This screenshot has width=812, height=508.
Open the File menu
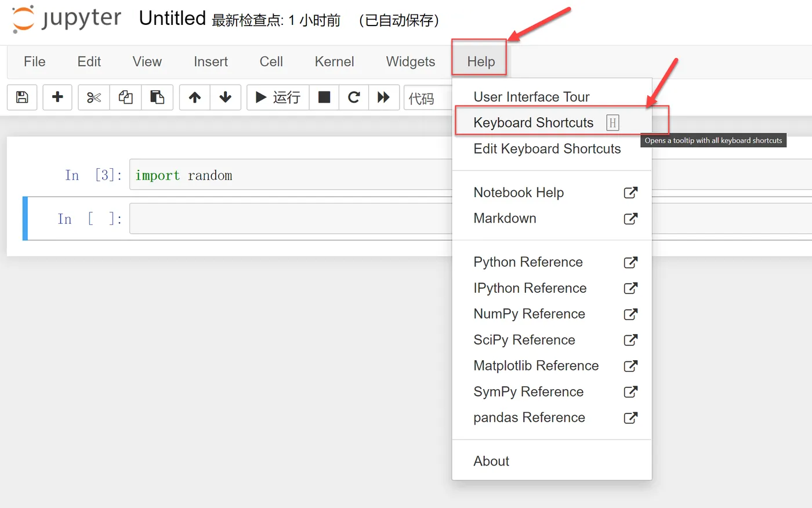tap(35, 61)
